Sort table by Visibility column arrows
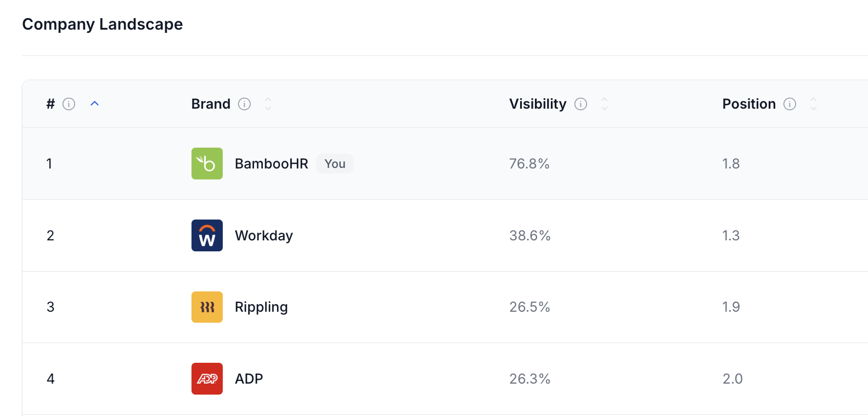The image size is (868, 416). click(605, 104)
